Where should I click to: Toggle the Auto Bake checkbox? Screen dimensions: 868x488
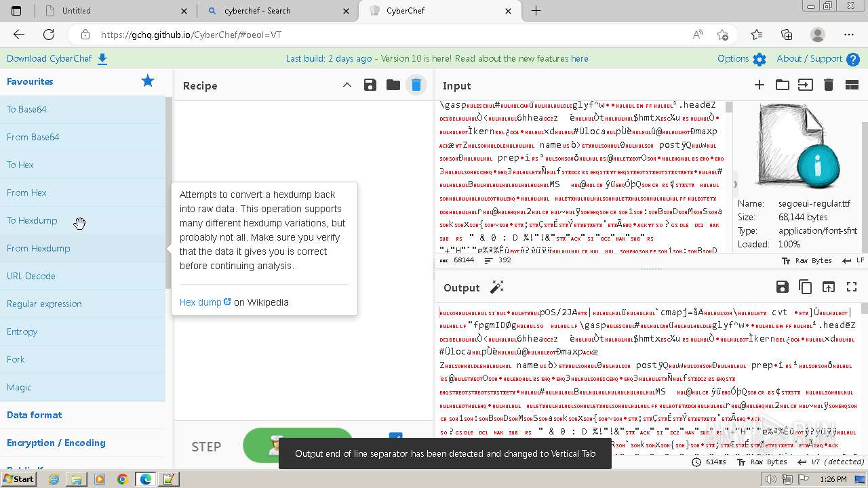pyautogui.click(x=395, y=438)
